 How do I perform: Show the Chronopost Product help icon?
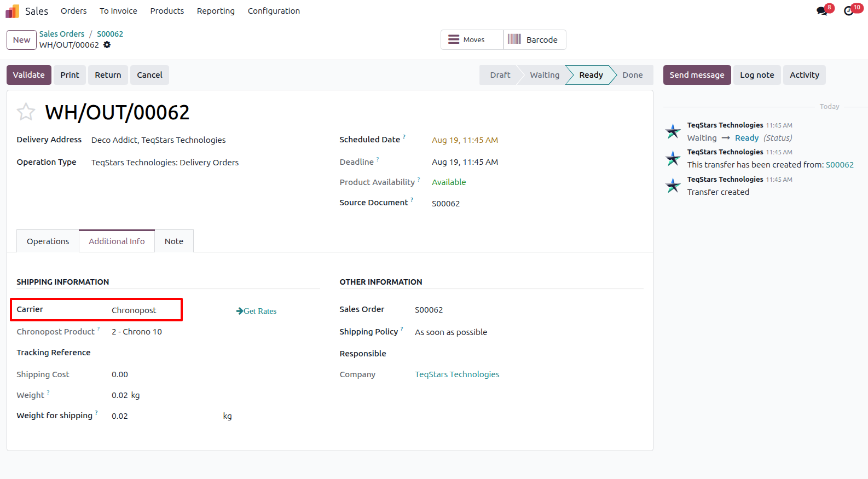tap(99, 328)
